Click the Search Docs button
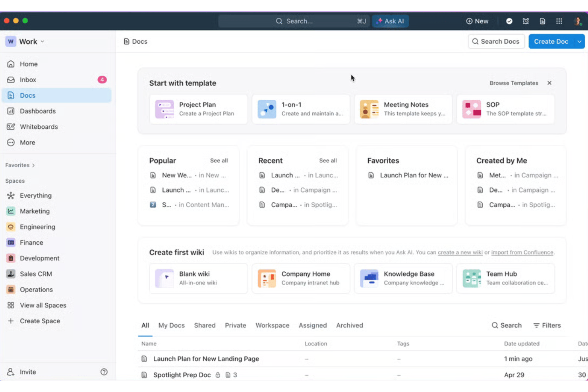 coord(496,42)
